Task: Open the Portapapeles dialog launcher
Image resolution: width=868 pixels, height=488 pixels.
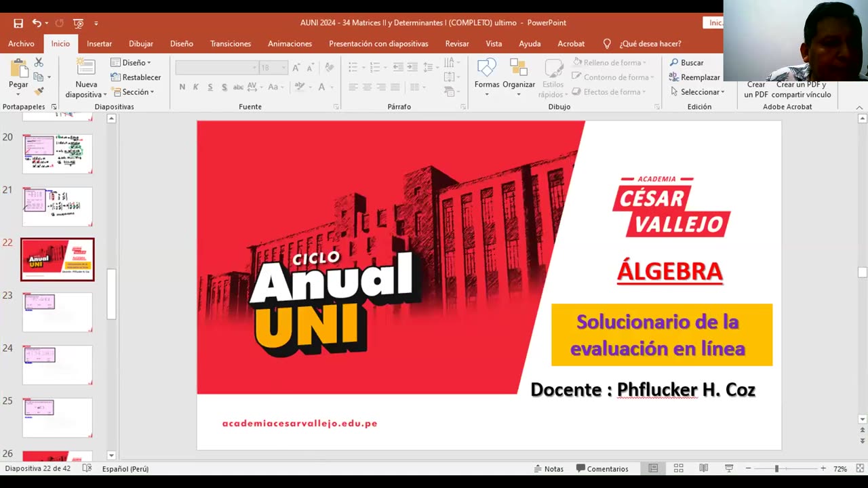Action: pyautogui.click(x=54, y=107)
